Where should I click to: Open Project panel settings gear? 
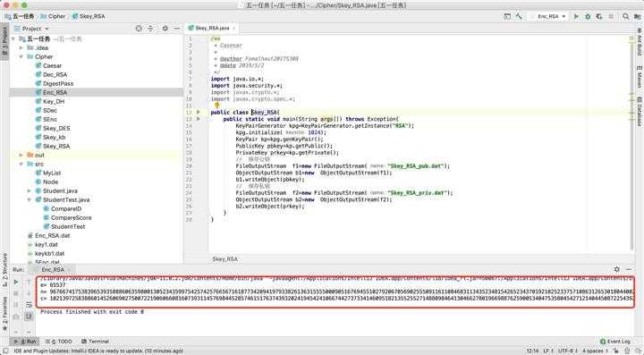[165, 29]
